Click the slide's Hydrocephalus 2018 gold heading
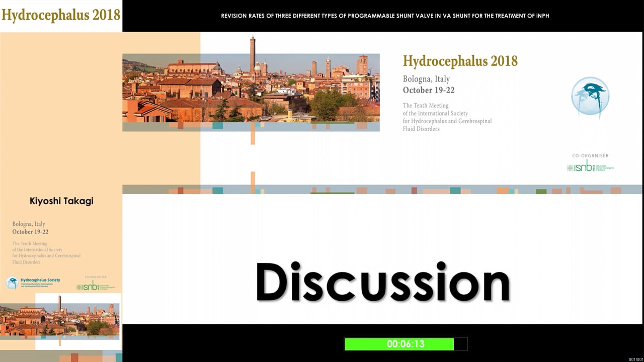644x362 pixels. [460, 61]
